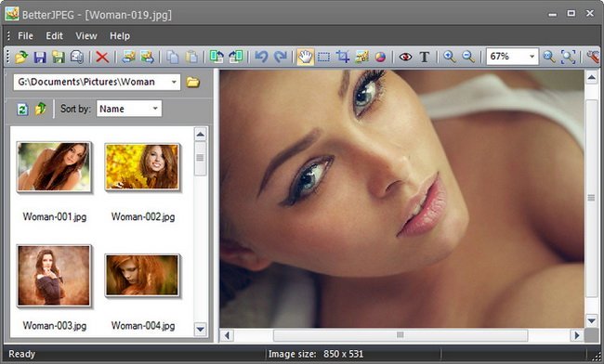Undo the last action
This screenshot has width=604, height=364.
pyautogui.click(x=261, y=57)
